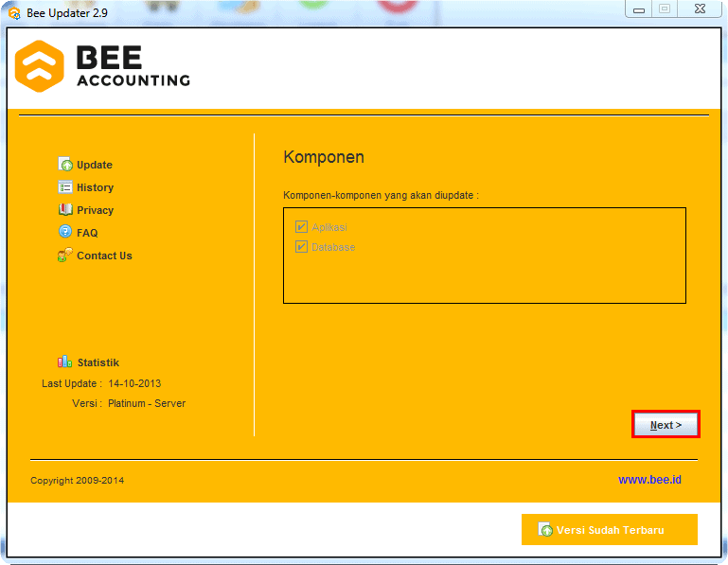Toggle the Aplikasi checkbox
The image size is (728, 565).
(x=301, y=226)
